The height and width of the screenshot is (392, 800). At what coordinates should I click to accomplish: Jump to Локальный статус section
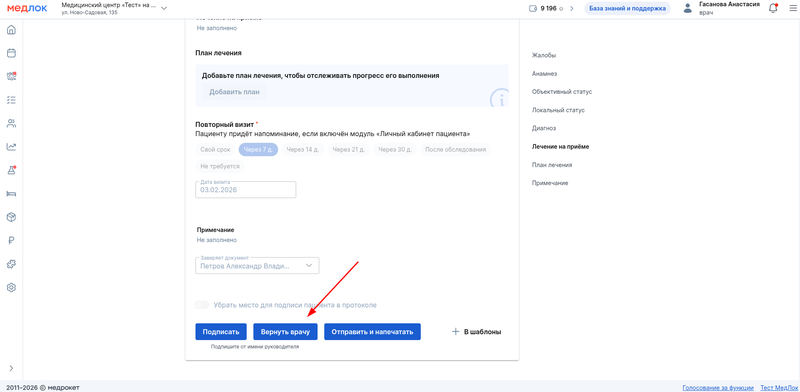tap(558, 110)
